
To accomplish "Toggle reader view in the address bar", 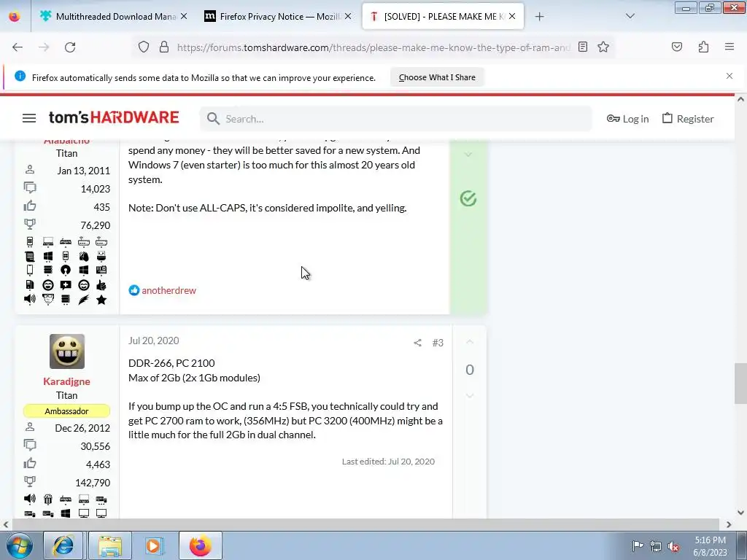I will (583, 47).
